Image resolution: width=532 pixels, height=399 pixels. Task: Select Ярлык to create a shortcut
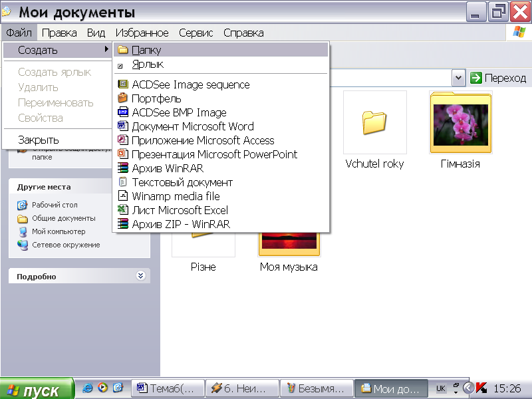tap(221, 64)
